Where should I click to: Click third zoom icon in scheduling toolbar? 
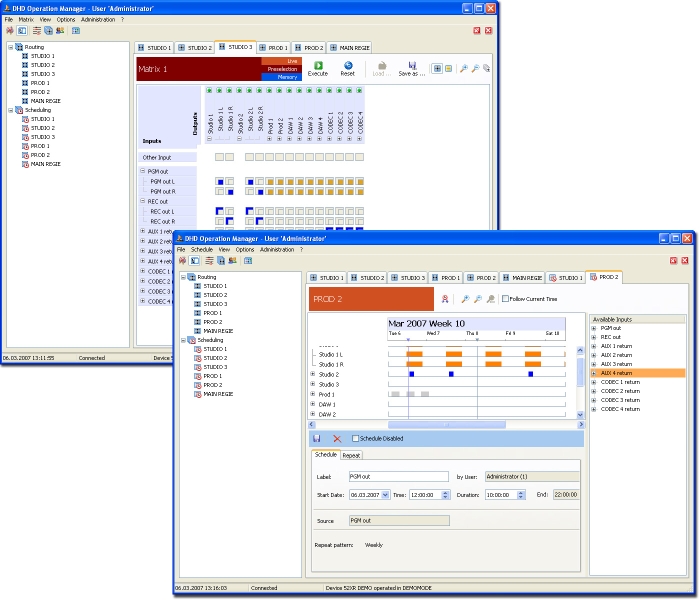pos(490,299)
